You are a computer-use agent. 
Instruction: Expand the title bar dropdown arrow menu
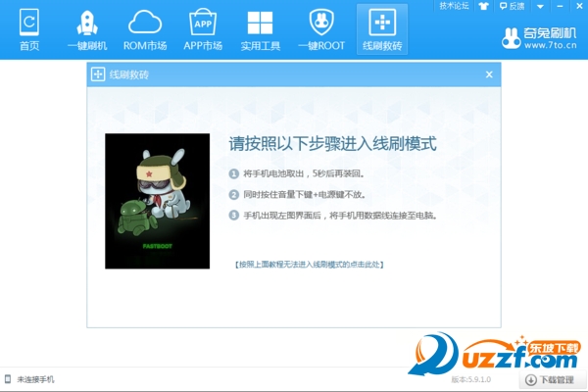click(540, 6)
